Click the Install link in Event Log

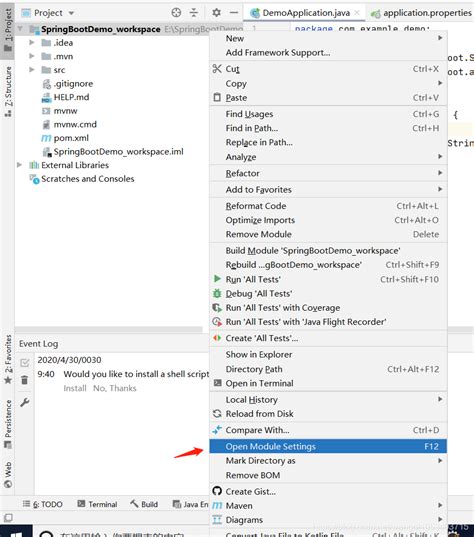click(x=75, y=388)
